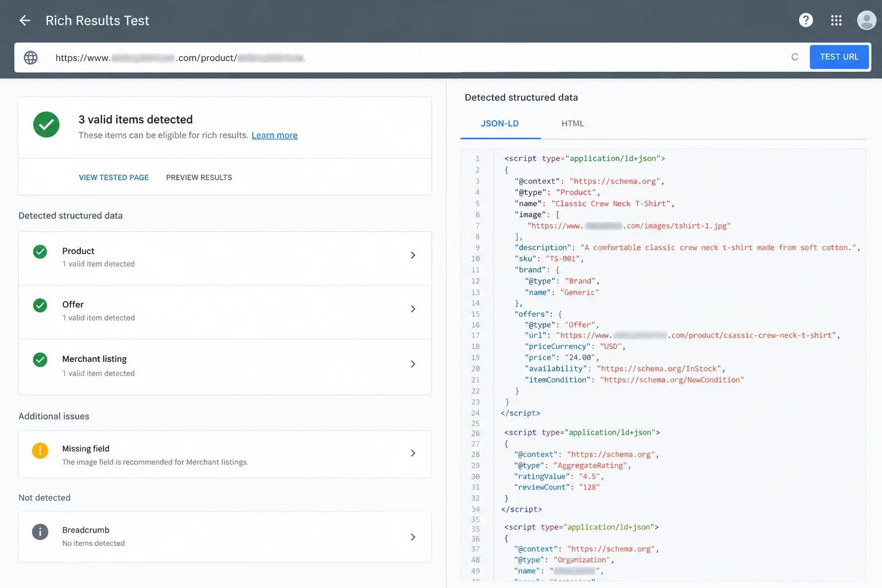Select the "Organization" type code line
The height and width of the screenshot is (588, 882).
[x=564, y=560]
